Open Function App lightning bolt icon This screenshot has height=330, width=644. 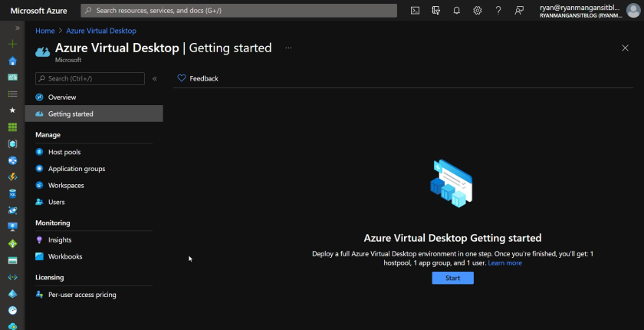tap(13, 177)
